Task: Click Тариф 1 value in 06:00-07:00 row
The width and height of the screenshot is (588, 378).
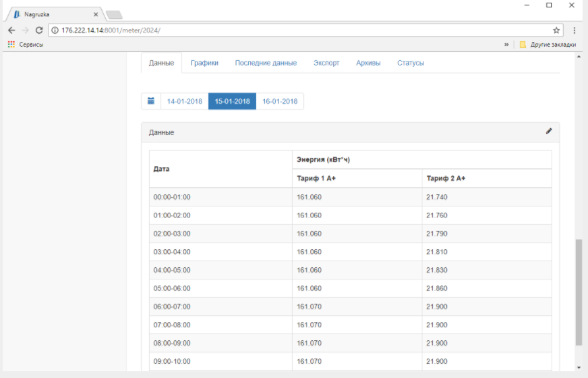Action: click(309, 306)
